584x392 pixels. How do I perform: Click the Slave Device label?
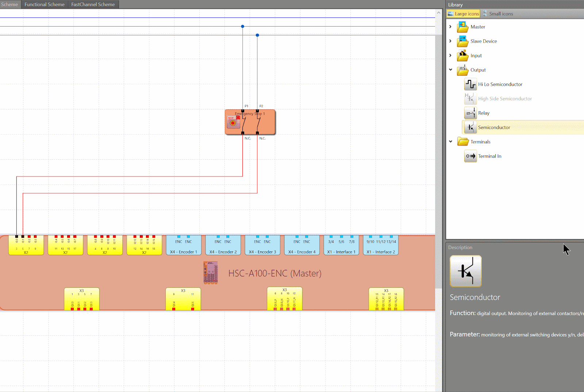click(x=484, y=41)
